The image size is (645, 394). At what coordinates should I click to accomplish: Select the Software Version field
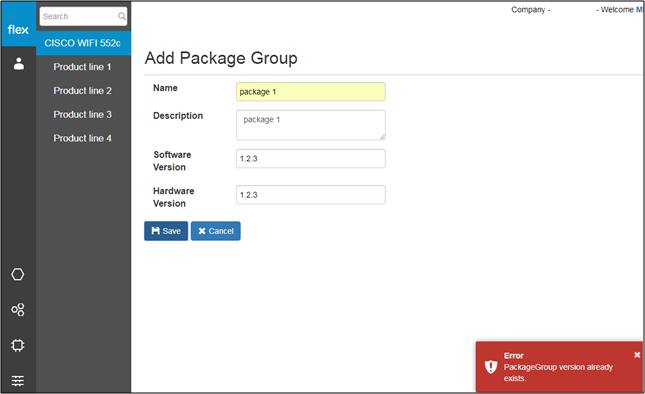311,159
